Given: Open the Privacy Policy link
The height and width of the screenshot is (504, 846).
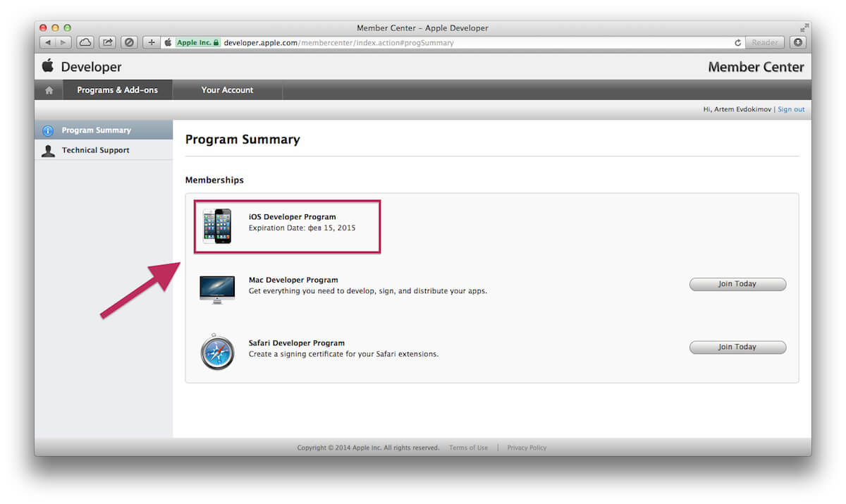Looking at the screenshot, I should pyautogui.click(x=527, y=448).
